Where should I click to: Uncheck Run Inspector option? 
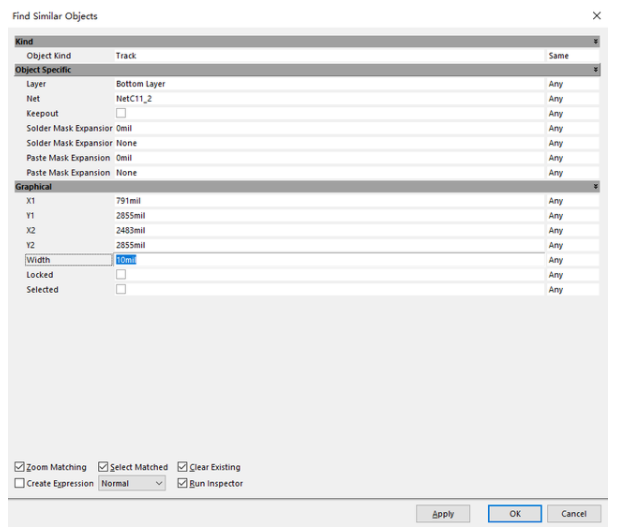(182, 483)
